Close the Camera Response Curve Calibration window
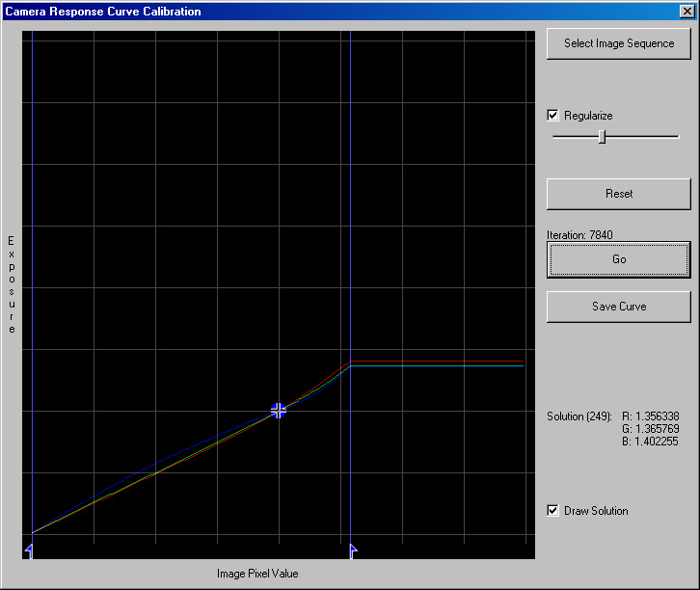Viewport: 700px width, 590px height. (x=687, y=12)
